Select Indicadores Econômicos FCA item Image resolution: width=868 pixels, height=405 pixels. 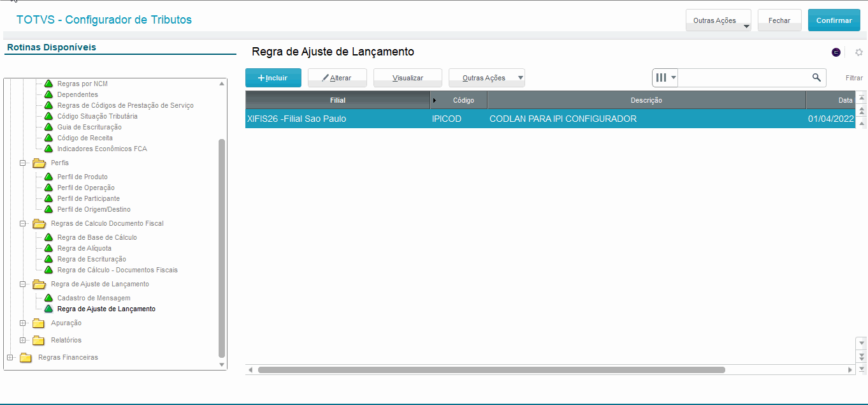click(102, 149)
